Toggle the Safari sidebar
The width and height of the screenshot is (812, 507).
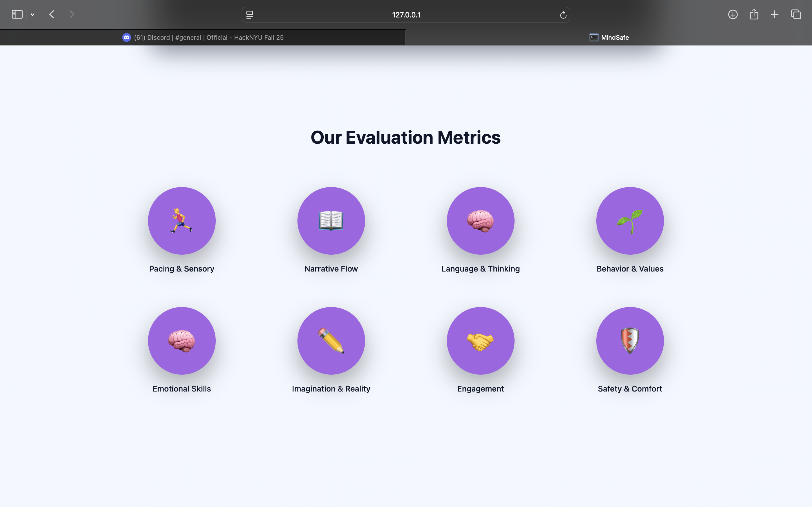tap(17, 14)
